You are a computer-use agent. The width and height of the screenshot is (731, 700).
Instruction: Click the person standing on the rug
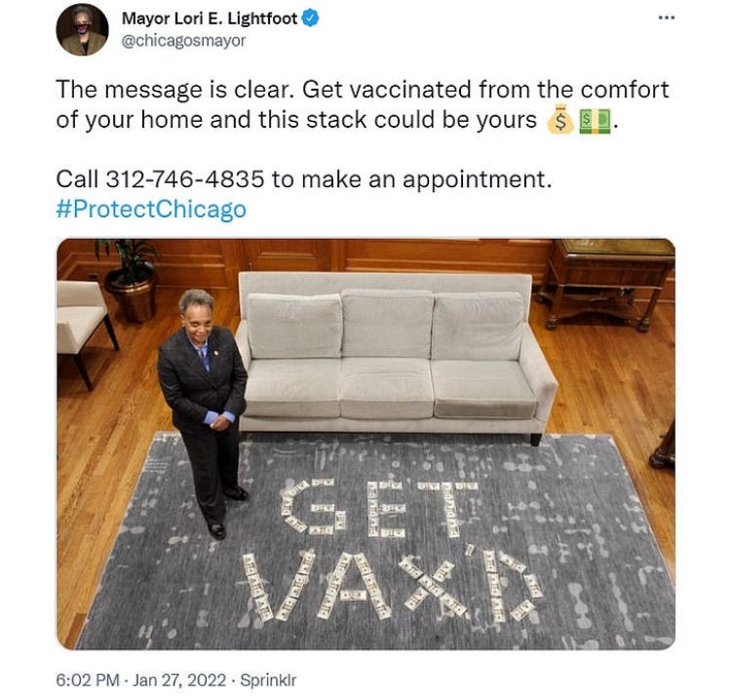203,411
